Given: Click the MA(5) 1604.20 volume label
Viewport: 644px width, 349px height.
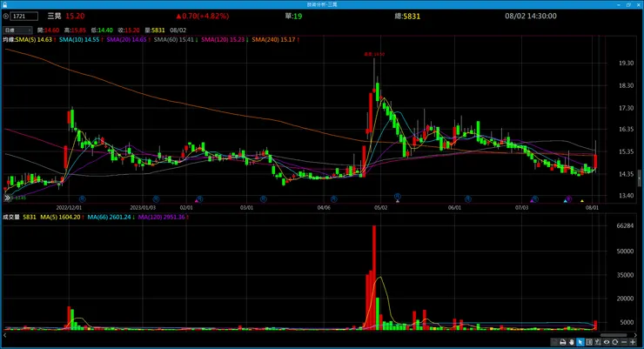Looking at the screenshot, I should pyautogui.click(x=62, y=217).
